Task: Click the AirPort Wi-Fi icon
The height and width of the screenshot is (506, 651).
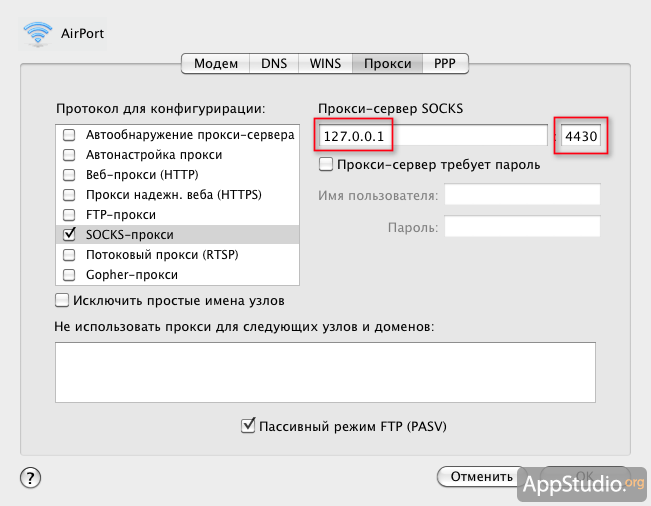Action: pos(38,32)
